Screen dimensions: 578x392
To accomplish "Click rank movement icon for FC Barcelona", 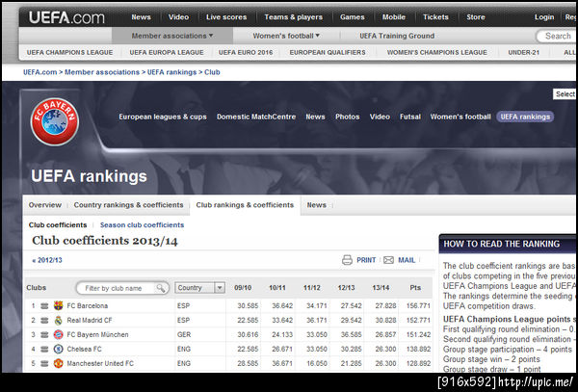I will click(44, 305).
